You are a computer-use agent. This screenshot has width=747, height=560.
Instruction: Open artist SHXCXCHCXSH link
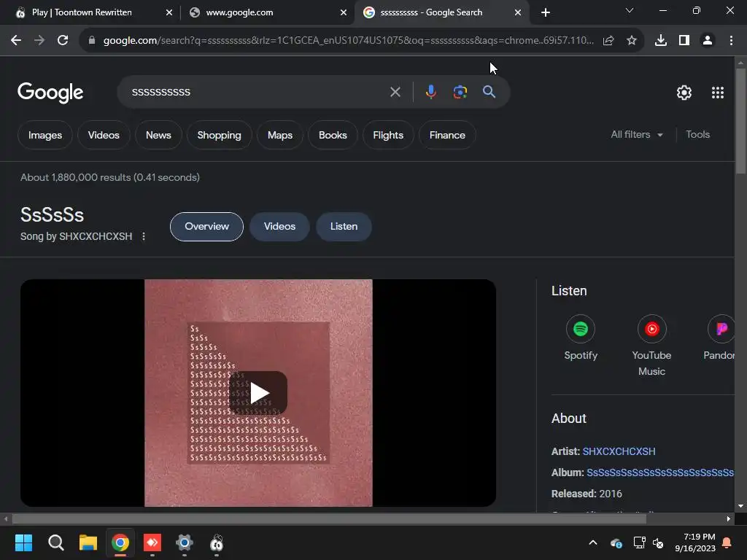tap(619, 451)
